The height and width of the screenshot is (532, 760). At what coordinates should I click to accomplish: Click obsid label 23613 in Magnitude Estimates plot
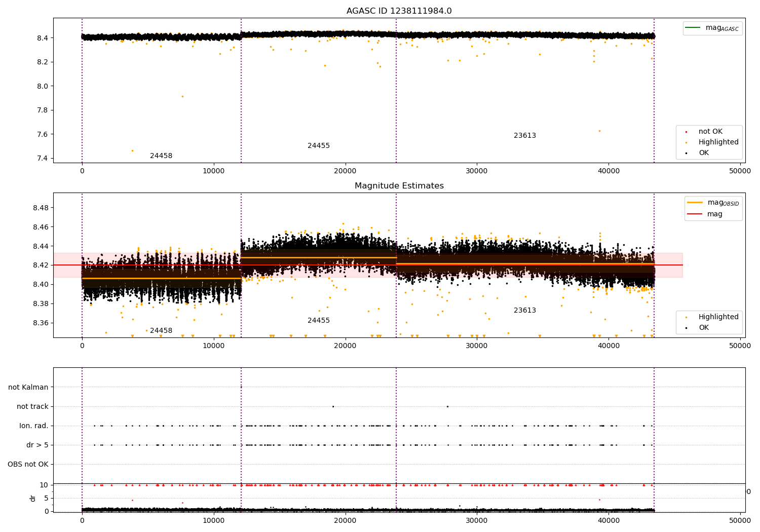click(525, 311)
